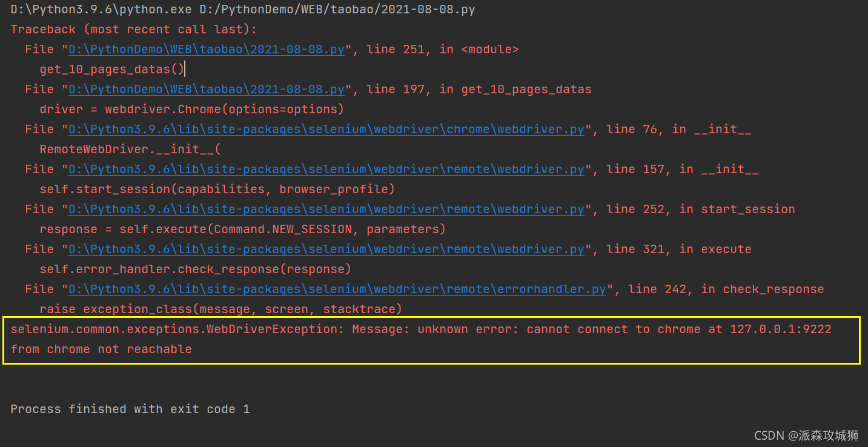This screenshot has height=447, width=868.
Task: Click the response = self.execute line
Action: coord(242,230)
